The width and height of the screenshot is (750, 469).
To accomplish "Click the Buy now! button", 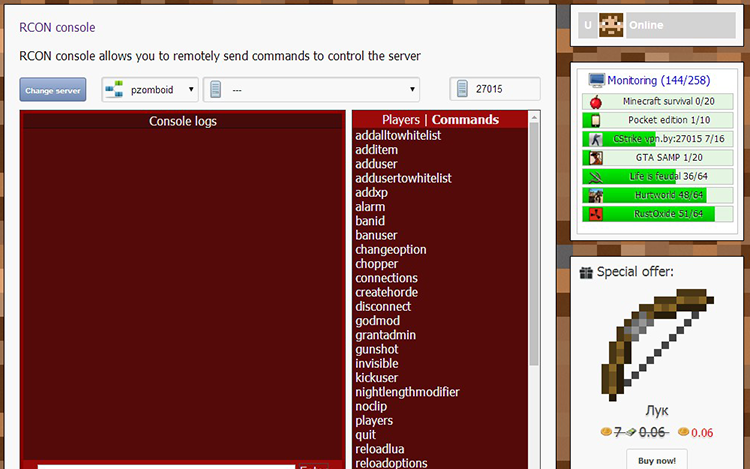I will (x=657, y=461).
